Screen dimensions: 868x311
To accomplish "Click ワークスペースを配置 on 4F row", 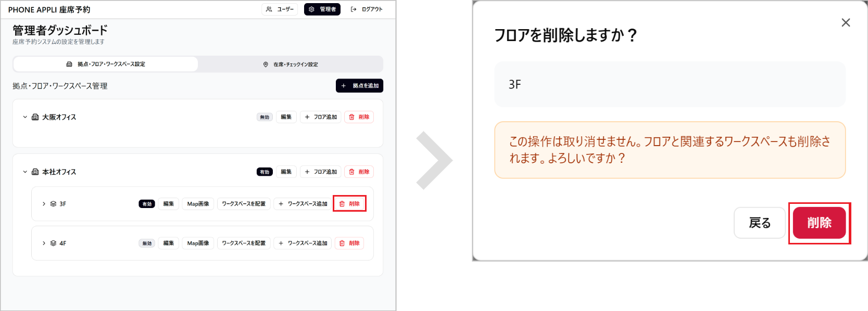I will [x=244, y=243].
